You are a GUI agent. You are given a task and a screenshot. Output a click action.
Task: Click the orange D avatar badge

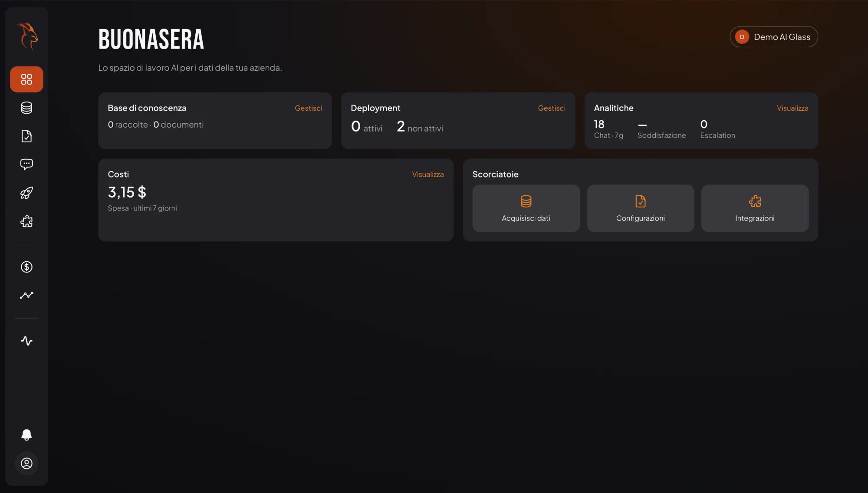point(742,37)
